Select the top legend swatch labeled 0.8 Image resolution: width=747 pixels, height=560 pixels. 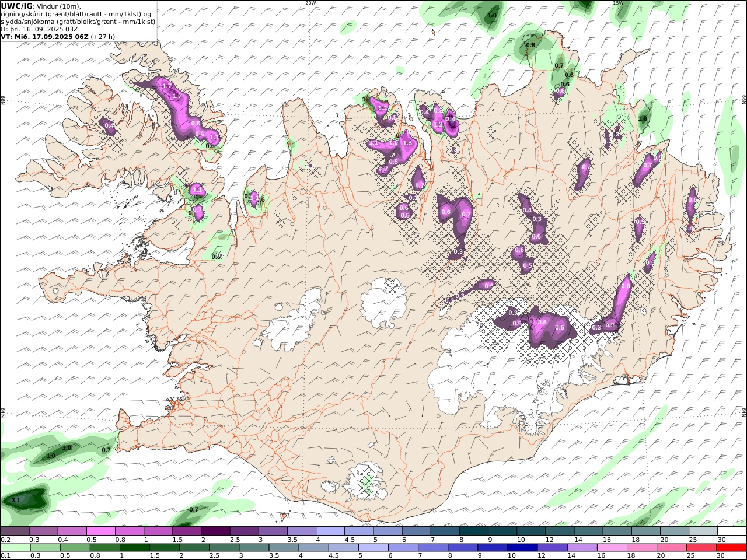pos(129,531)
